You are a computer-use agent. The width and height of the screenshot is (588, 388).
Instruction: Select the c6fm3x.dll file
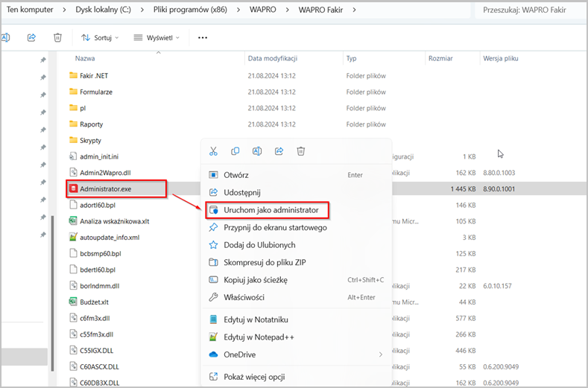(x=95, y=318)
